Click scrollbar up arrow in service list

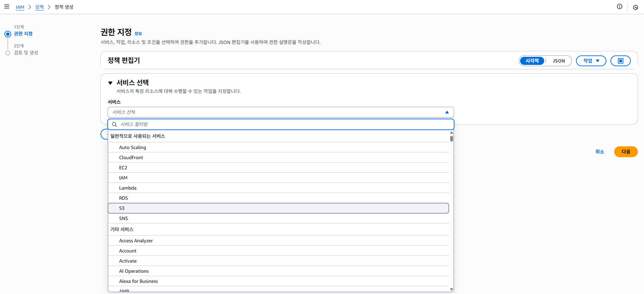click(x=451, y=133)
